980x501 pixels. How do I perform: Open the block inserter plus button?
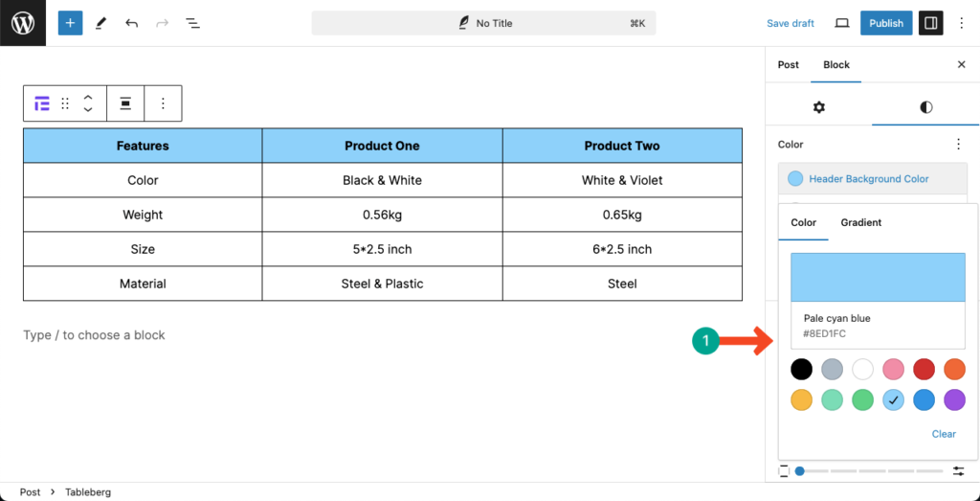coord(70,23)
